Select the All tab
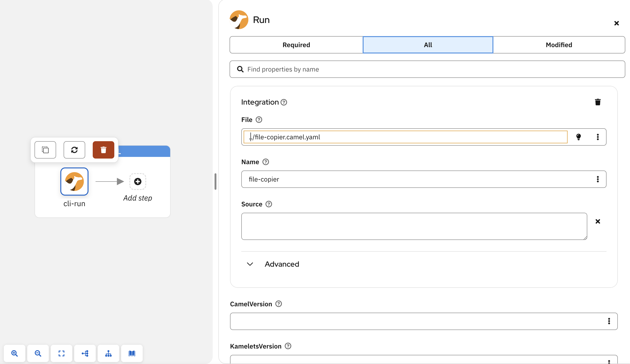 coord(428,45)
